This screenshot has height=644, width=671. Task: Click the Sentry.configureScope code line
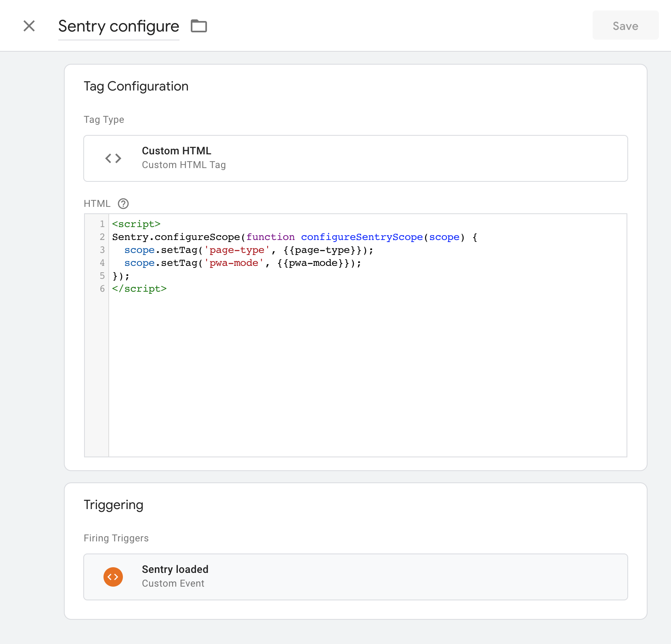pos(295,237)
